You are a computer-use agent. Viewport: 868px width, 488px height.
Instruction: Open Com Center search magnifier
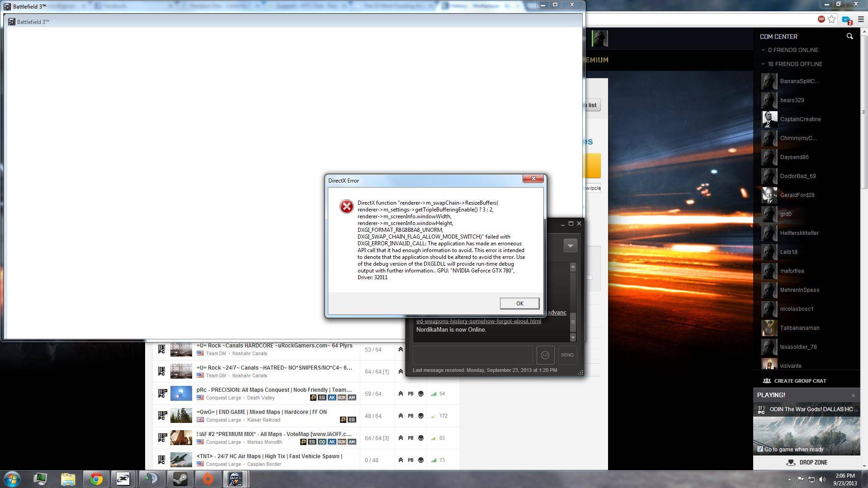click(849, 37)
